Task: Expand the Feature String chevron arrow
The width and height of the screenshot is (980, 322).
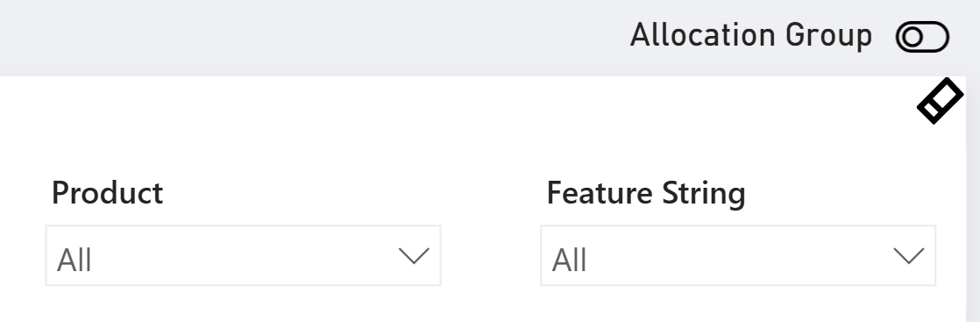Action: [909, 255]
